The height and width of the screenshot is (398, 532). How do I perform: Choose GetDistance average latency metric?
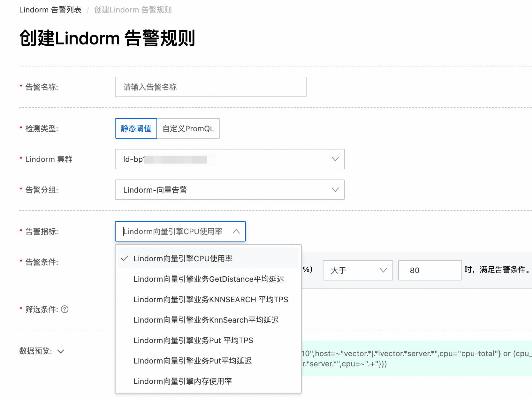(x=209, y=279)
